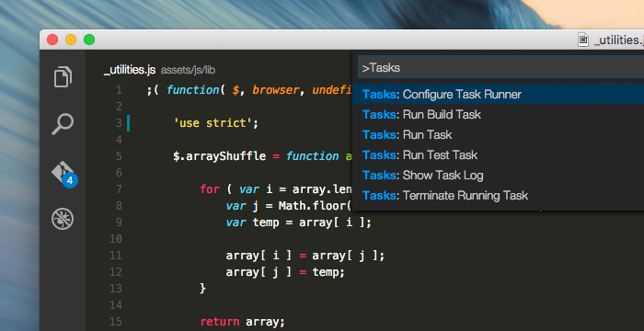Screen dimensions: 644x331
Task: Click the file icon in title bar
Action: point(583,40)
